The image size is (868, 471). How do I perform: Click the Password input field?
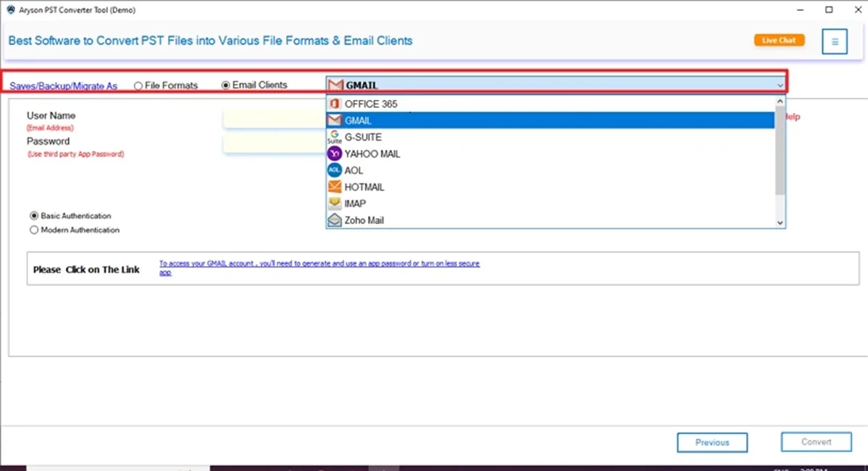(275, 144)
